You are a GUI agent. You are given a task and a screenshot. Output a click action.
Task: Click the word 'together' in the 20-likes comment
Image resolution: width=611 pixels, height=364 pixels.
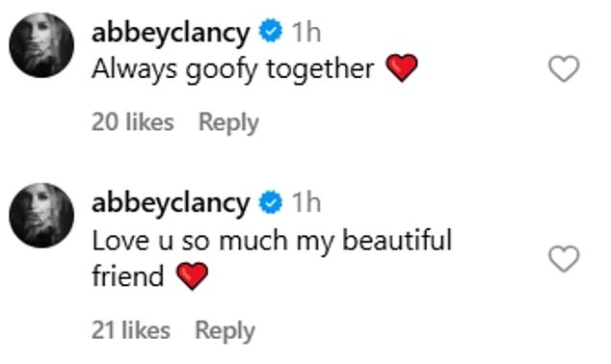[320, 70]
